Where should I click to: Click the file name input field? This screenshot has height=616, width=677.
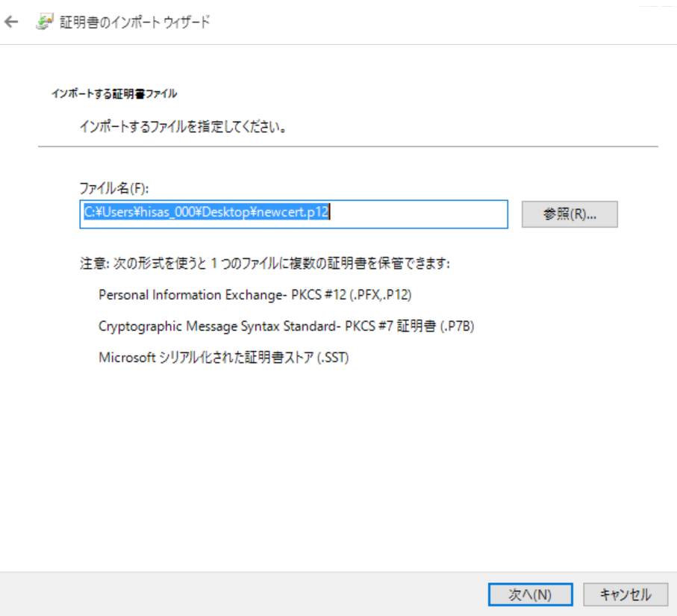(293, 214)
